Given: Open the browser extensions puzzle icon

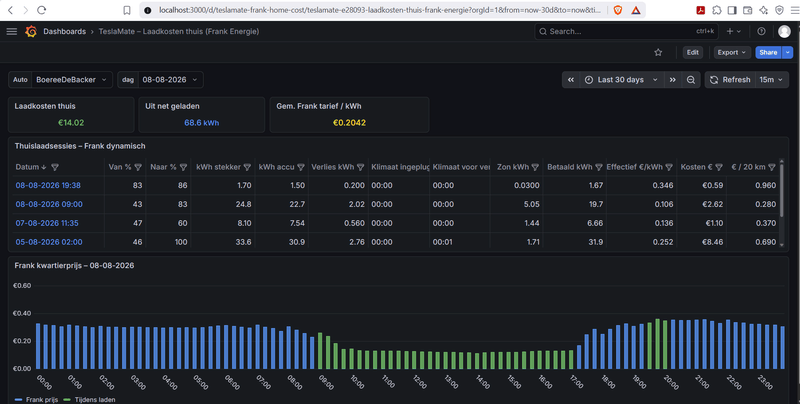Looking at the screenshot, I should tap(717, 10).
